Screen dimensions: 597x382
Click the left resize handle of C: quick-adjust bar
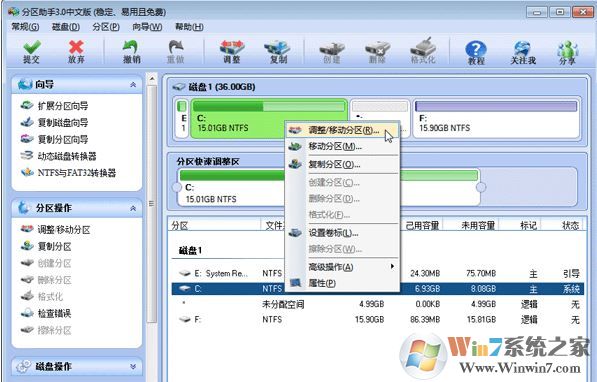[x=177, y=187]
